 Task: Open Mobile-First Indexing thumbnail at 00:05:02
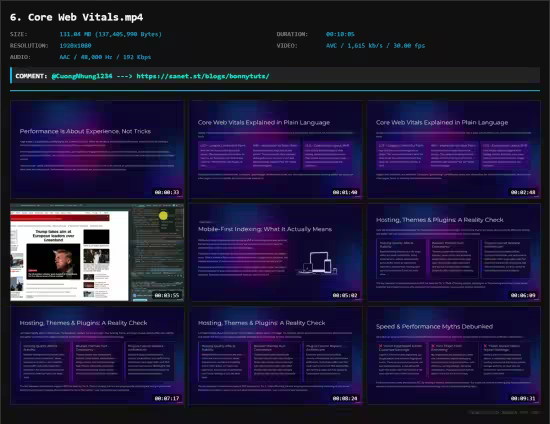pyautogui.click(x=275, y=252)
